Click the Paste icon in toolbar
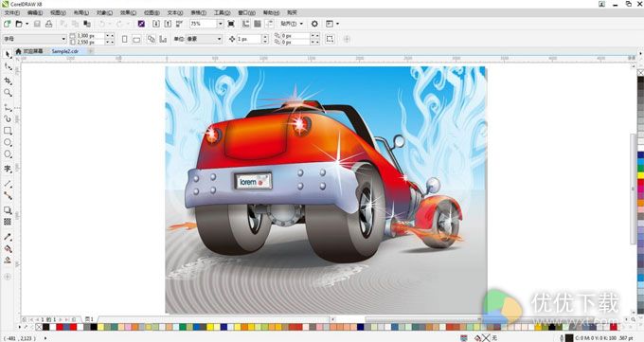644x342 pixels. pyautogui.click(x=87, y=24)
